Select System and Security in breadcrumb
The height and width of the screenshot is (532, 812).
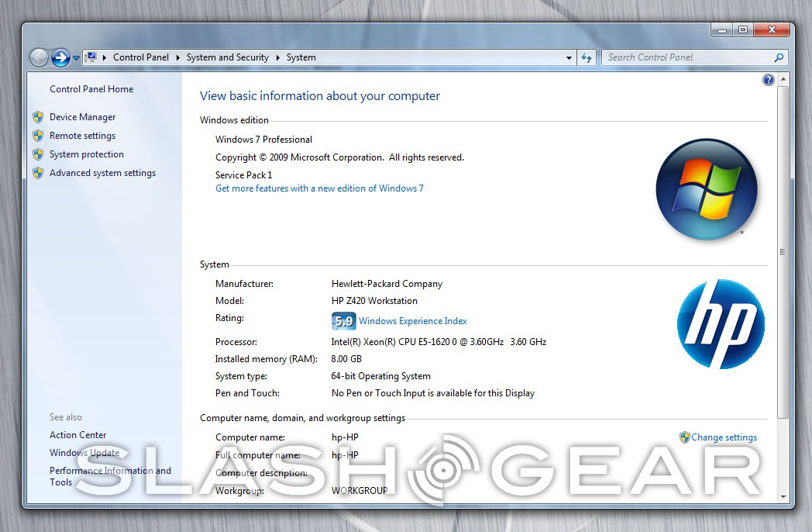click(x=227, y=57)
